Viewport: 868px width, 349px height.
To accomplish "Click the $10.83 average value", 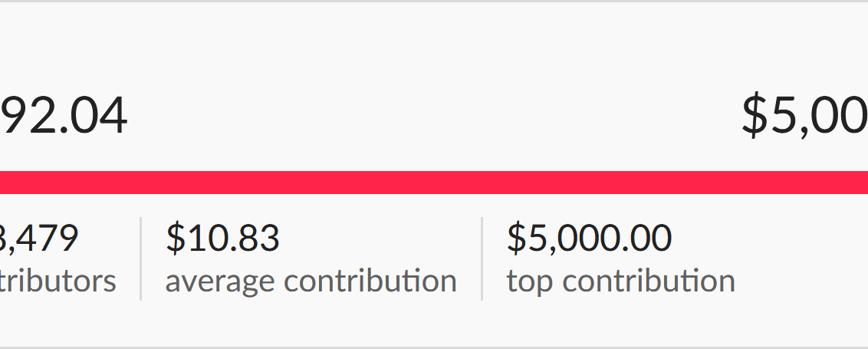I will coord(222,238).
